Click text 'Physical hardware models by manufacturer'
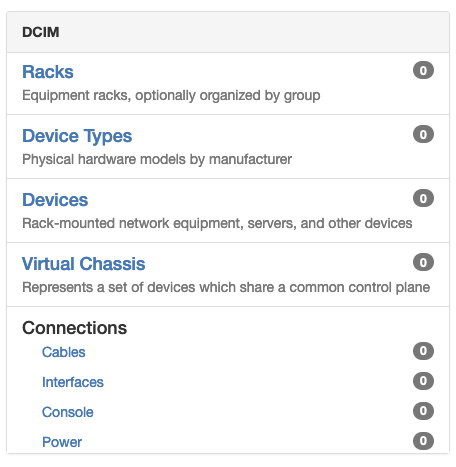Screen dimensions: 456x467 coord(157,159)
